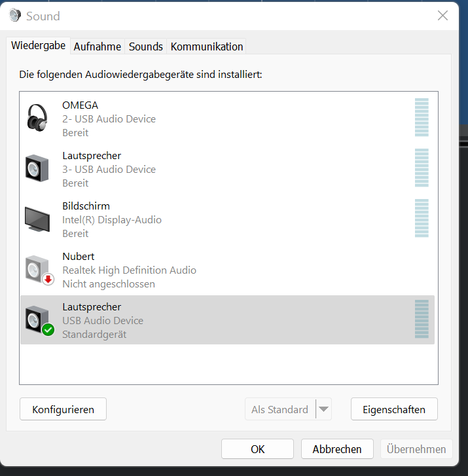Click the Nubert disconnected speaker icon
The image size is (468, 476).
click(39, 270)
